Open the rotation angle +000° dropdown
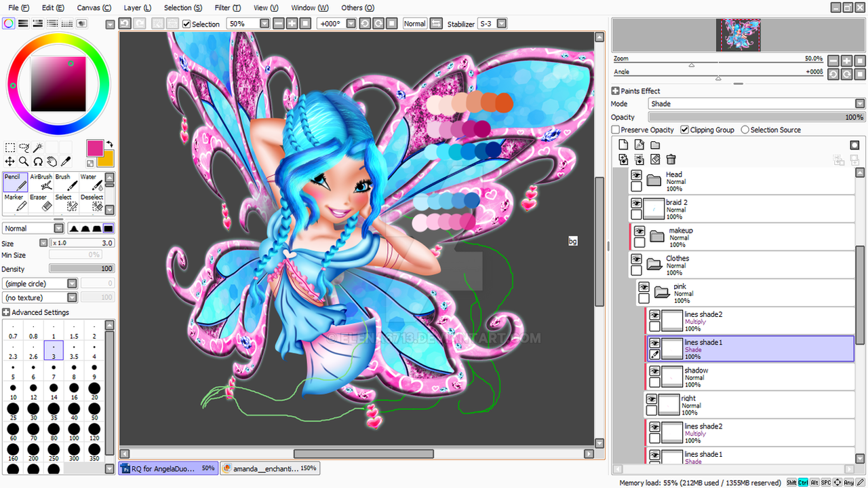The width and height of the screenshot is (868, 488). point(351,23)
